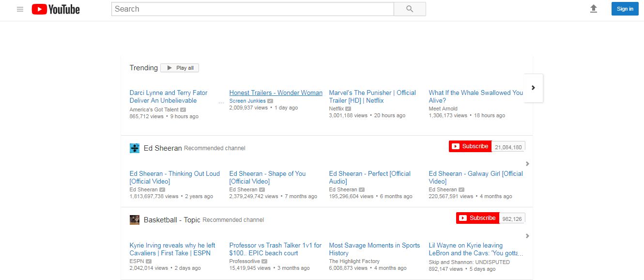The image size is (644, 280).
Task: Click Ed Sheeran channel under Galway Girl
Action: click(x=443, y=189)
